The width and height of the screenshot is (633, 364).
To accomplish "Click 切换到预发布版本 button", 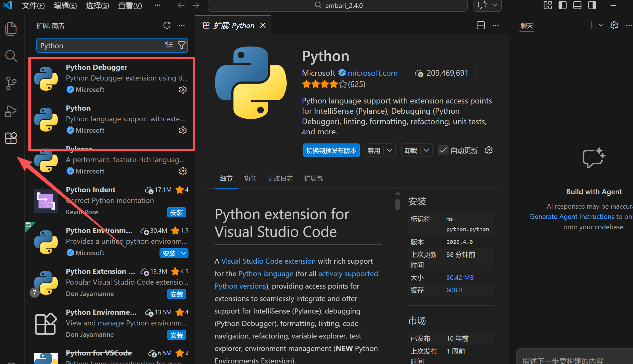I will [331, 150].
